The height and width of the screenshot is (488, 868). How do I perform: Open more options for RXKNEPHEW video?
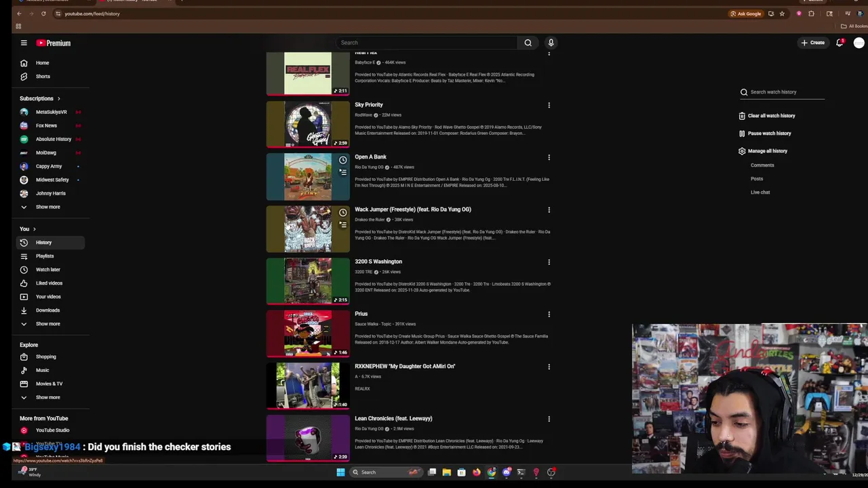(x=549, y=367)
